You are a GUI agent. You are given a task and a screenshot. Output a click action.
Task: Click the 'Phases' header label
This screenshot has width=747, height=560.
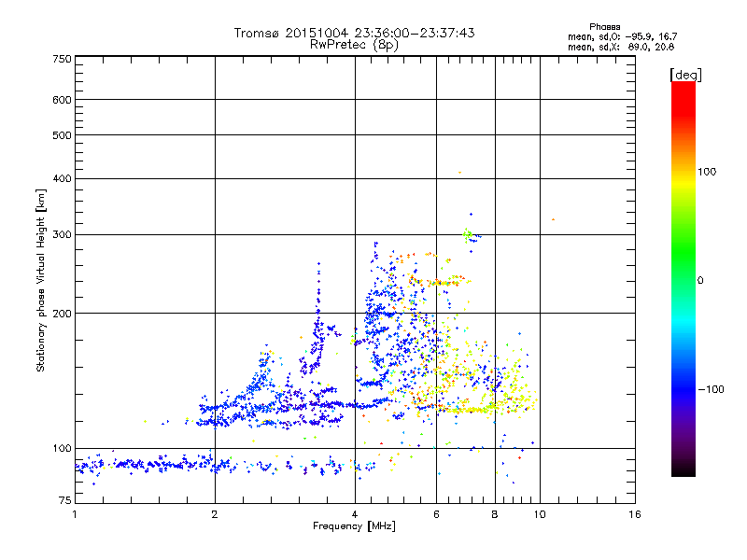(x=604, y=27)
